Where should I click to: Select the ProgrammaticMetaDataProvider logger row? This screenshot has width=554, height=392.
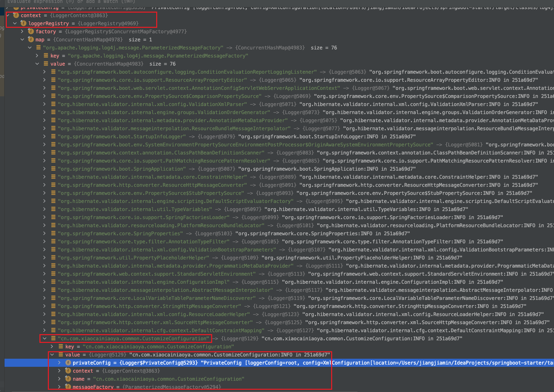[279, 266]
